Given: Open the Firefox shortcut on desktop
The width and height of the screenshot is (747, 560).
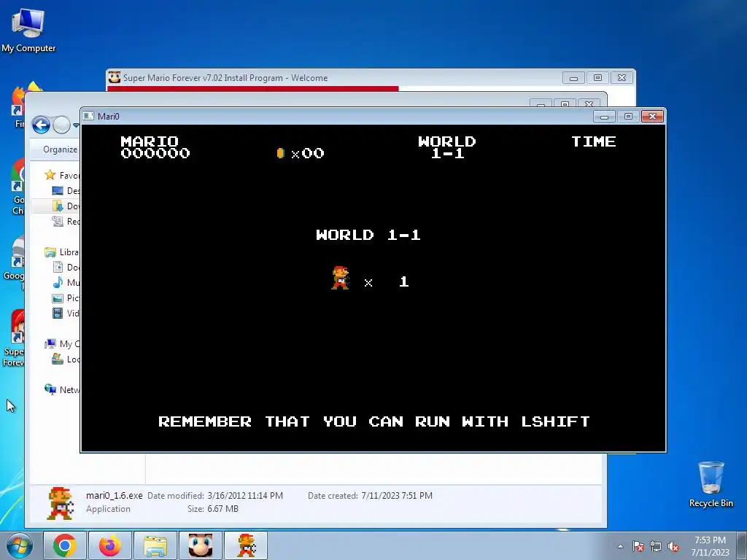Looking at the screenshot, I should point(18,106).
